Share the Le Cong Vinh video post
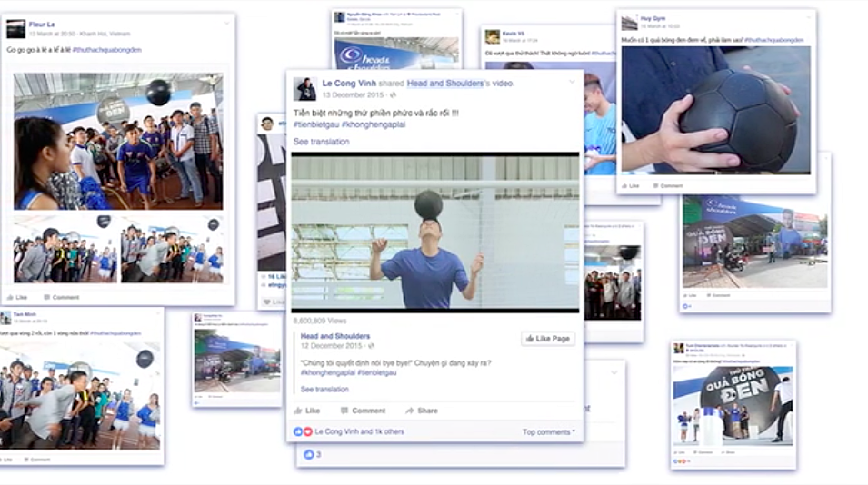This screenshot has width=868, height=485. pos(422,411)
